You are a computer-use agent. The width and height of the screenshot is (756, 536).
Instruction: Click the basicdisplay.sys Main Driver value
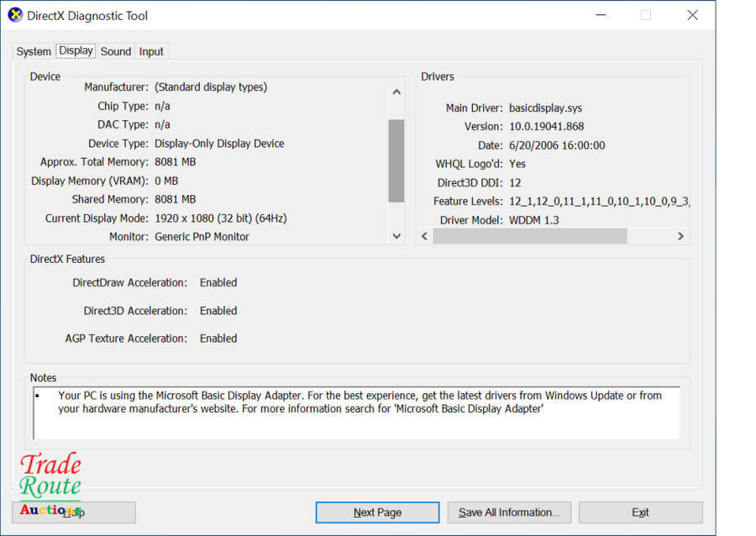click(x=545, y=108)
